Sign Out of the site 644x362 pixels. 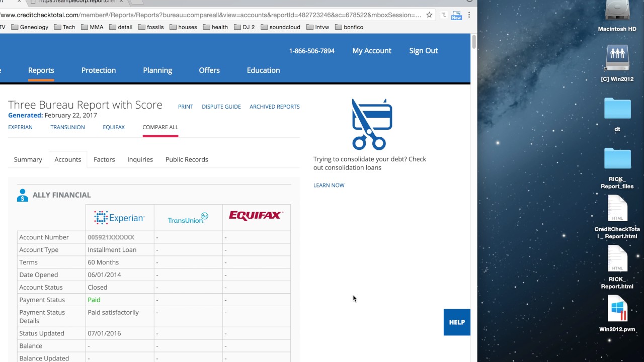point(423,51)
